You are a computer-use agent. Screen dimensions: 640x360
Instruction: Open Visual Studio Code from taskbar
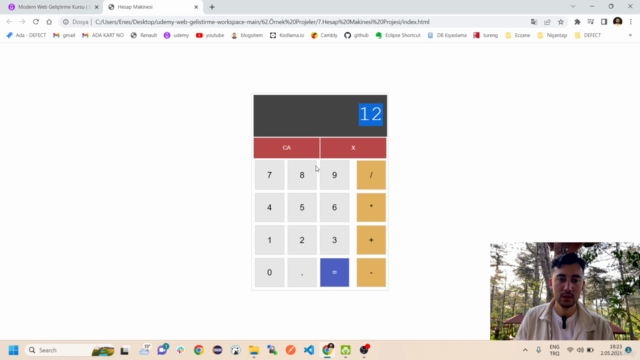tap(309, 350)
